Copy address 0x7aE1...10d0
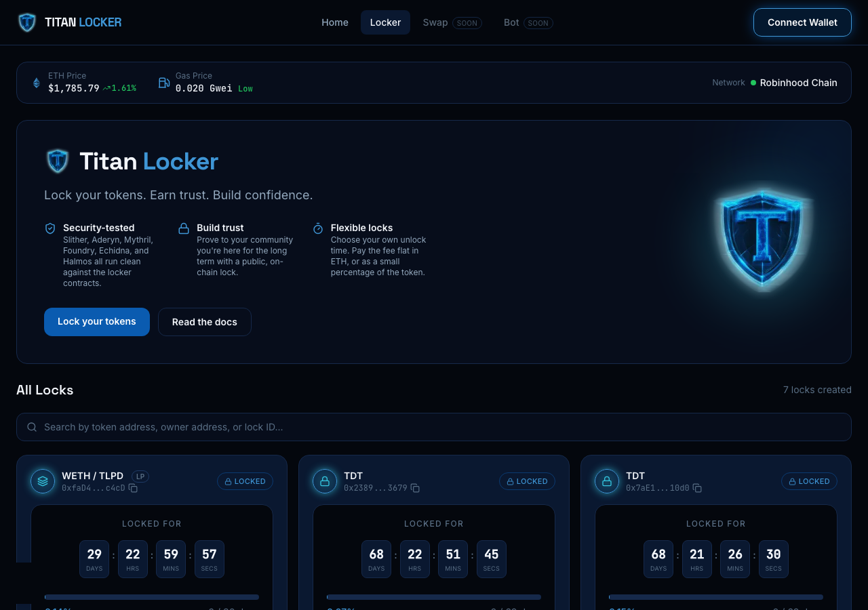This screenshot has height=610, width=868. click(697, 488)
